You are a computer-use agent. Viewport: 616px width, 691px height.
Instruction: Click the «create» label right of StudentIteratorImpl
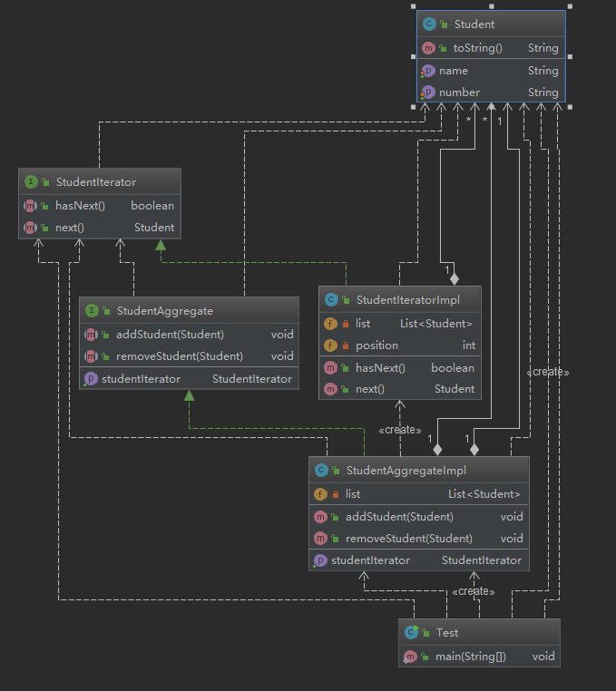[548, 372]
